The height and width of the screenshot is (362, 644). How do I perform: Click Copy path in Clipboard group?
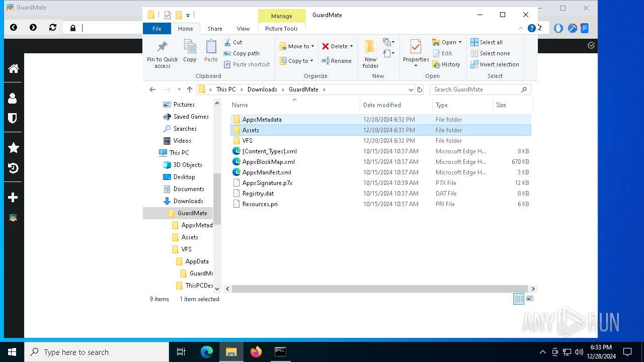pyautogui.click(x=242, y=53)
